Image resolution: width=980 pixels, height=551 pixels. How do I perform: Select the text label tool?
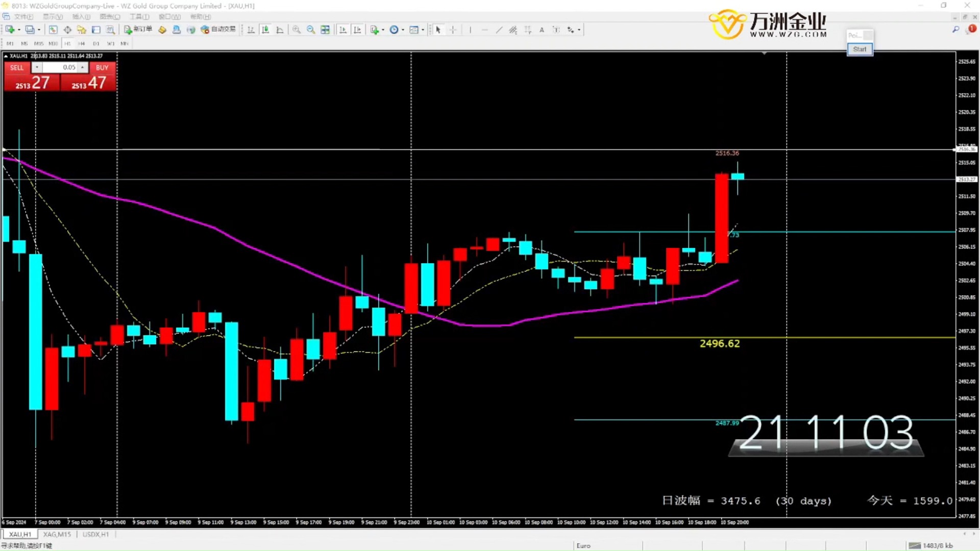click(x=556, y=30)
